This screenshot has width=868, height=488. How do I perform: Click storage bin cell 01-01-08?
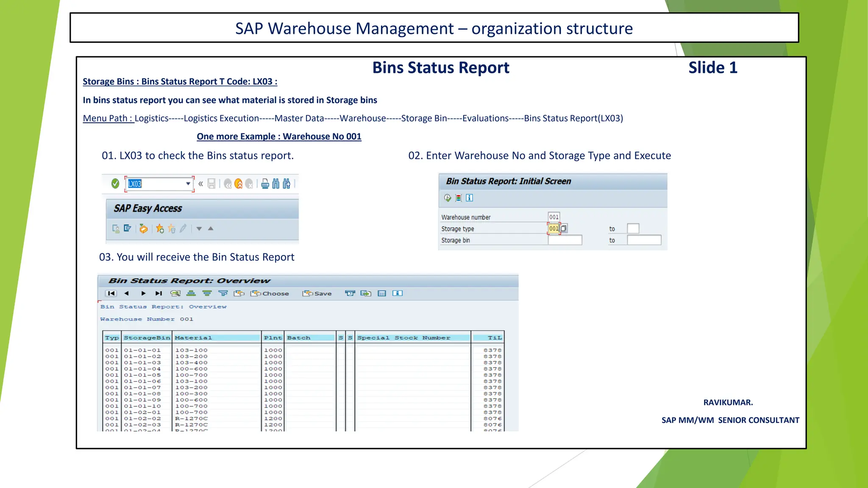click(142, 394)
